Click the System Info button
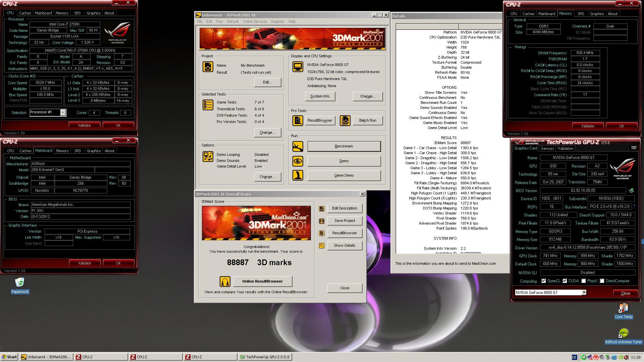Screen dimensions: 644x362 click(x=320, y=97)
